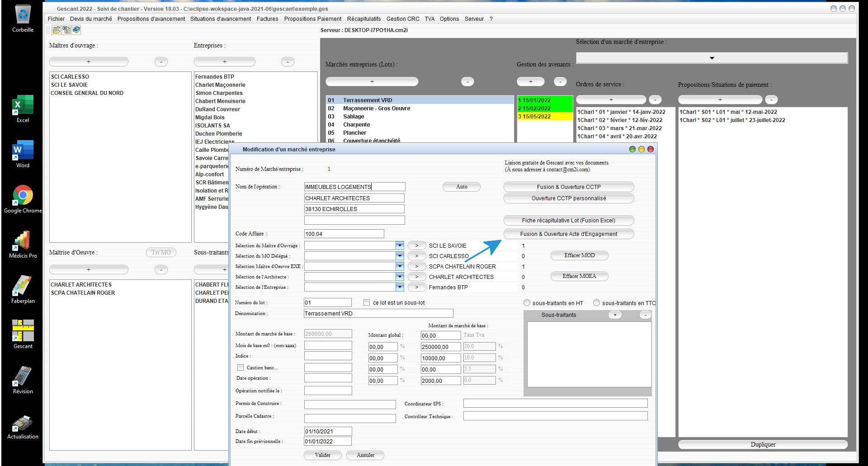The image size is (868, 466).
Task: Launch the Excel desktop shortcut
Action: 23,109
